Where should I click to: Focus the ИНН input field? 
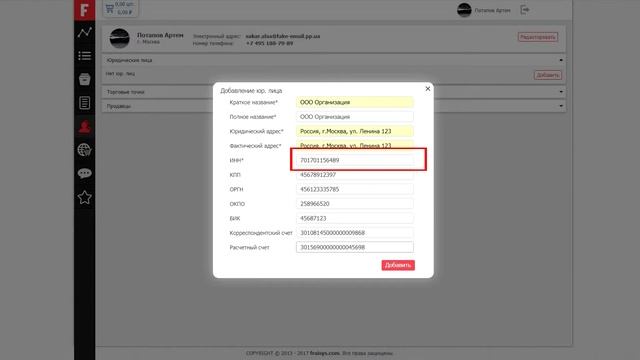click(355, 160)
